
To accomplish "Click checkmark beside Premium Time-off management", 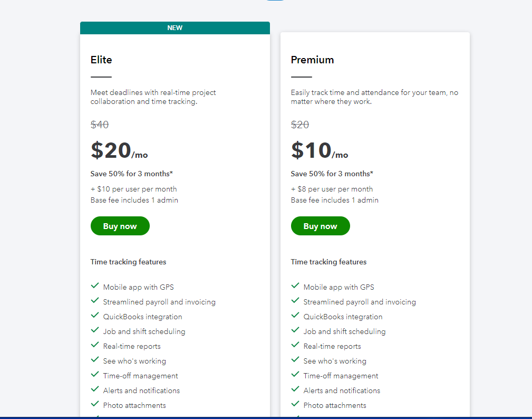I will (x=295, y=374).
